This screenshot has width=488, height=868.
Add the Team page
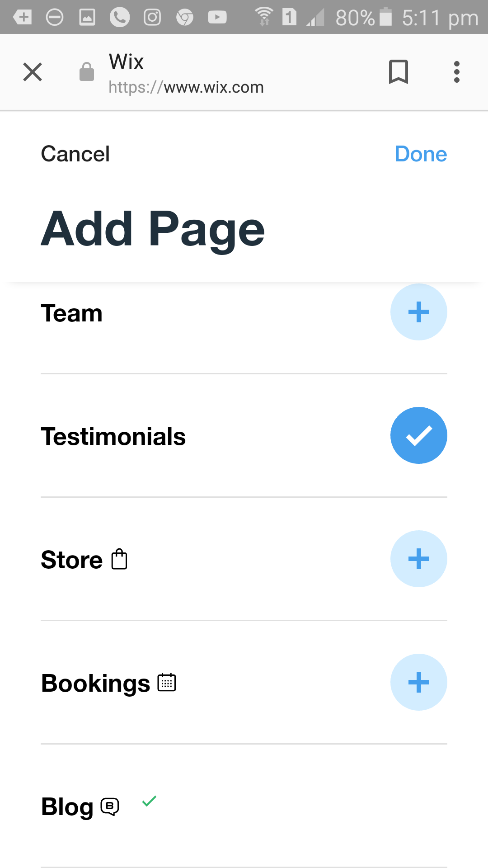[x=418, y=312]
